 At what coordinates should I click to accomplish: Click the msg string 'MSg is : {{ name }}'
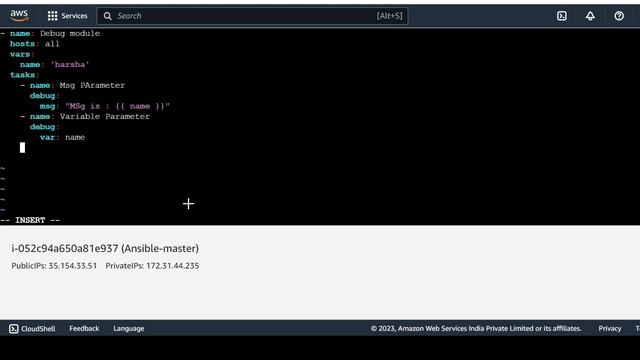pyautogui.click(x=118, y=106)
